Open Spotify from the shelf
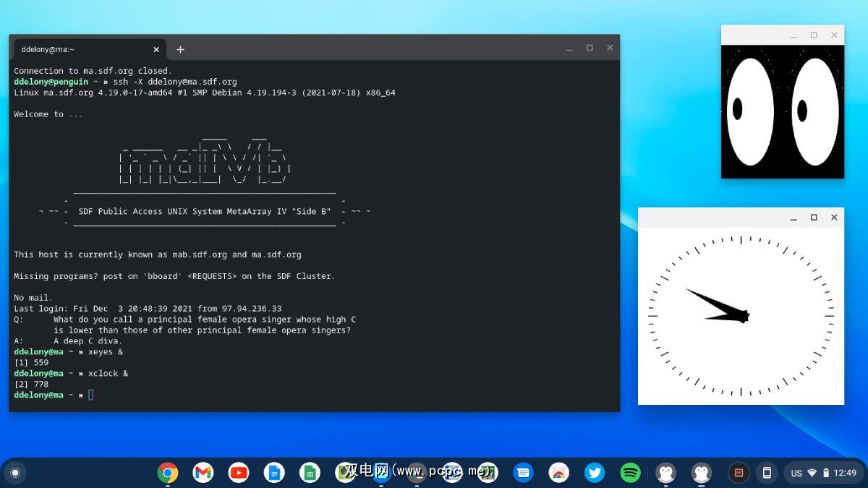Image resolution: width=868 pixels, height=488 pixels. coord(630,473)
